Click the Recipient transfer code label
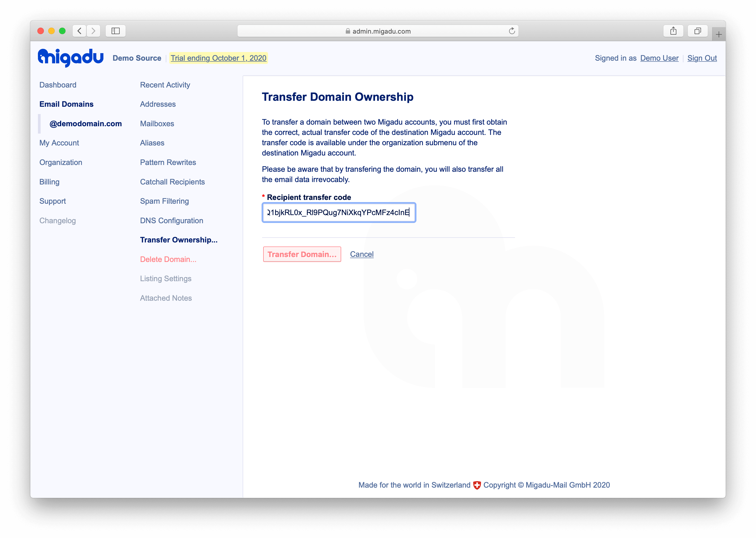756x538 pixels. [309, 197]
